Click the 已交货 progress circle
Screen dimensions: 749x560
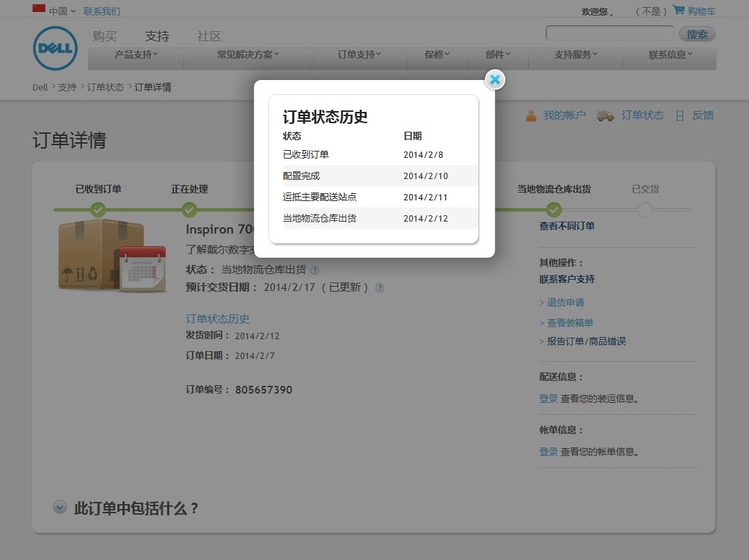coord(645,210)
